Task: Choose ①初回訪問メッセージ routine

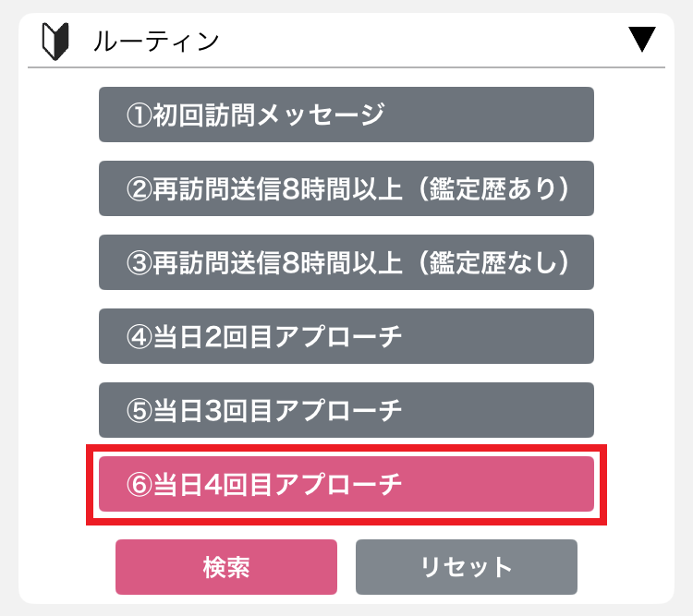Action: 346,115
